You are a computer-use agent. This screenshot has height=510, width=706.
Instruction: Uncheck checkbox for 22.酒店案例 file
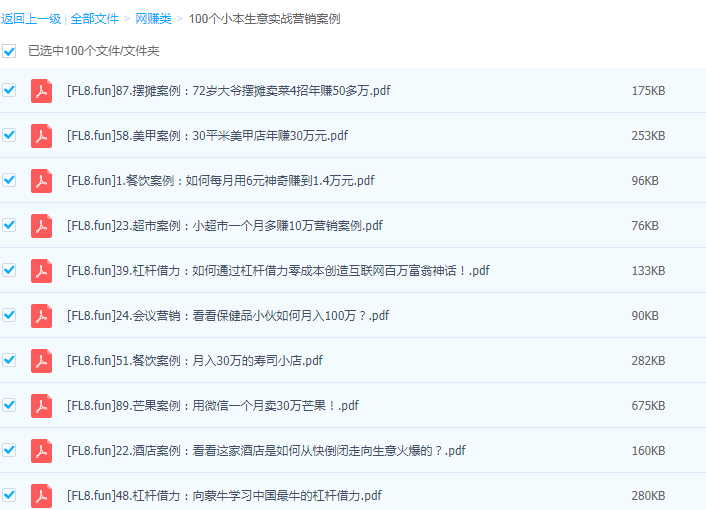coord(9,450)
